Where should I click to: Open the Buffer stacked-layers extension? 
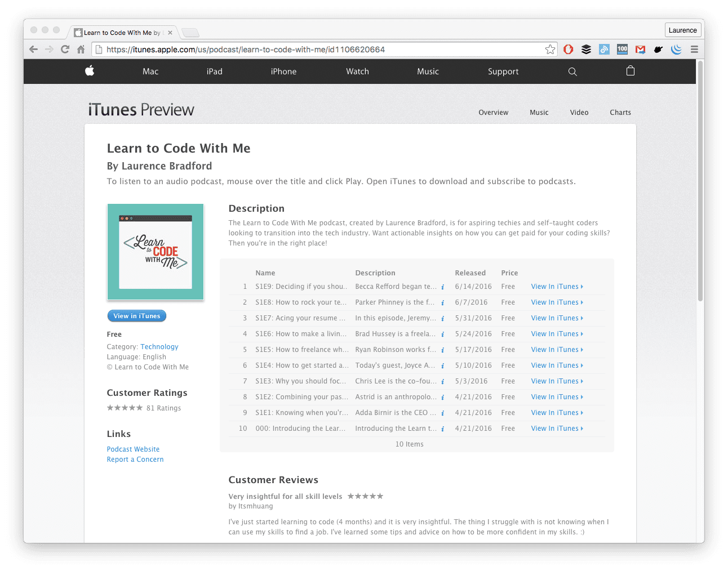pyautogui.click(x=586, y=50)
